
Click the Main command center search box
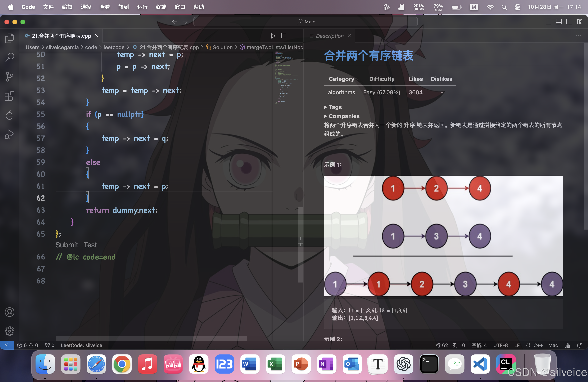[x=305, y=22]
